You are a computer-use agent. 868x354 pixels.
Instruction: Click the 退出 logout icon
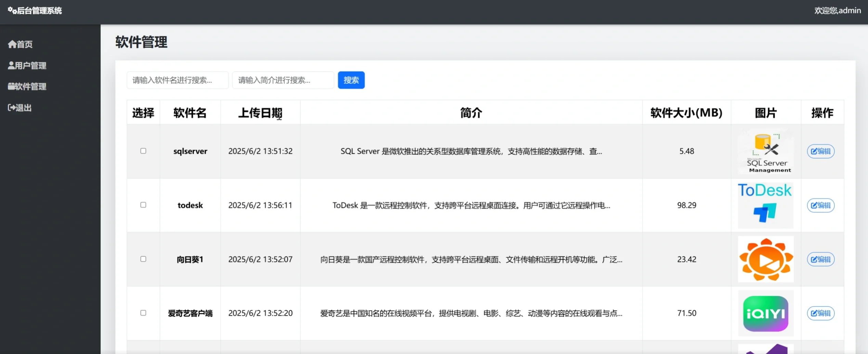(11, 107)
